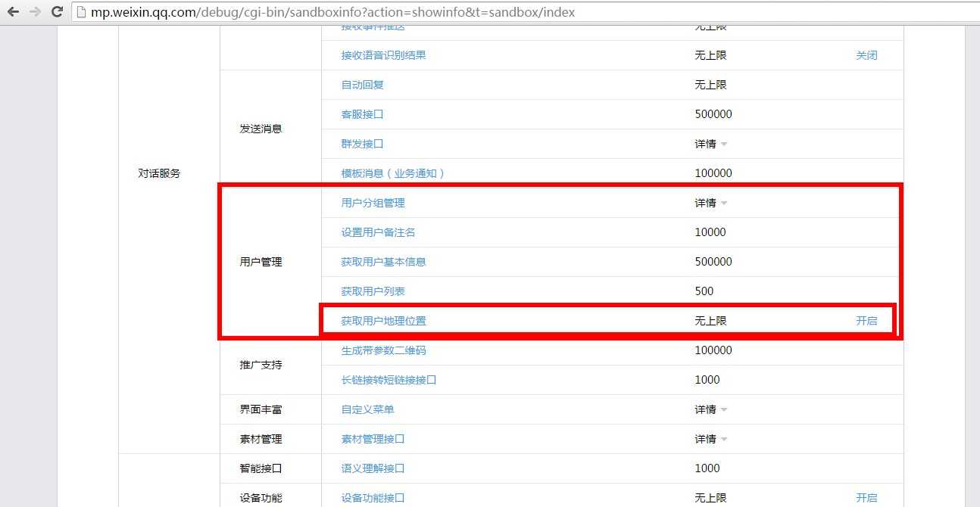The image size is (980, 507).
Task: Enable 获取用户地理位置 via its 开启 toggle
Action: tap(867, 320)
